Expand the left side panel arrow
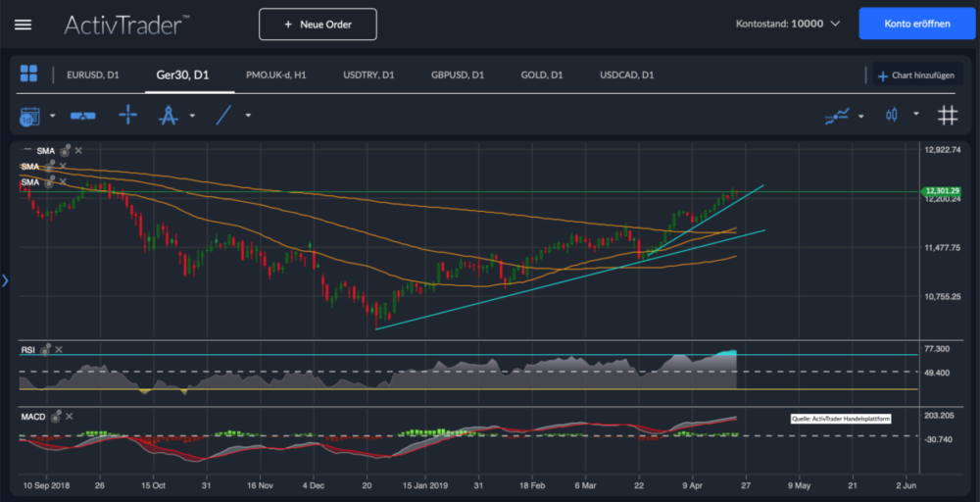980x502 pixels. (x=5, y=280)
